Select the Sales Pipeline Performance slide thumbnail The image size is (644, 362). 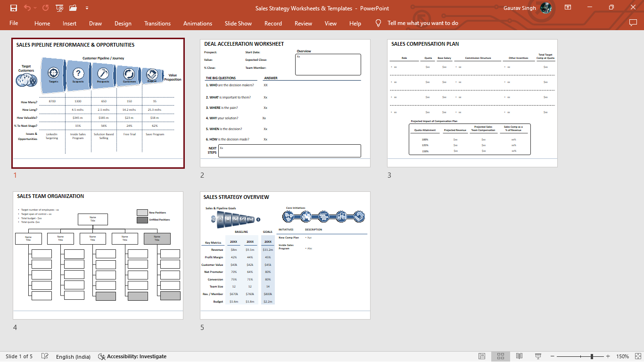pyautogui.click(x=98, y=103)
